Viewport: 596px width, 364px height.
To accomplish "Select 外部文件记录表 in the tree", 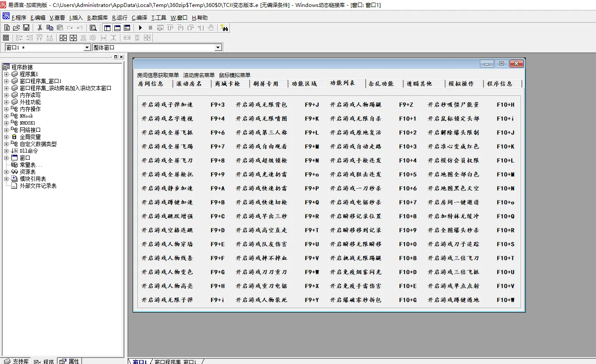I will click(x=38, y=186).
